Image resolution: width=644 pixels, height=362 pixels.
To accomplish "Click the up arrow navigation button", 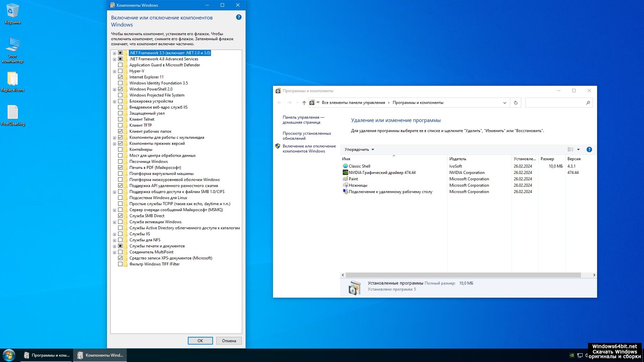I will pyautogui.click(x=304, y=103).
